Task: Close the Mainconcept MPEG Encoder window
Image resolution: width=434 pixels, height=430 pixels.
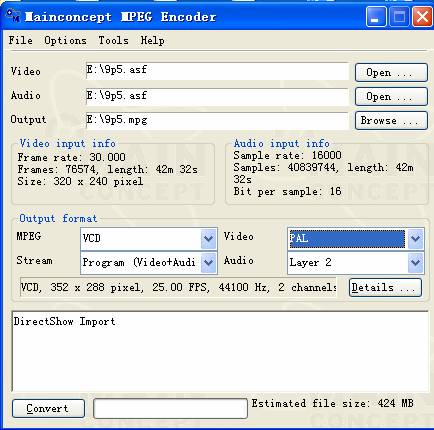Action: point(422,16)
